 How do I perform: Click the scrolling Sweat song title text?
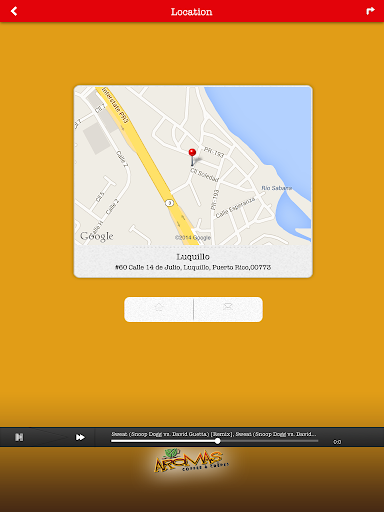[214, 434]
